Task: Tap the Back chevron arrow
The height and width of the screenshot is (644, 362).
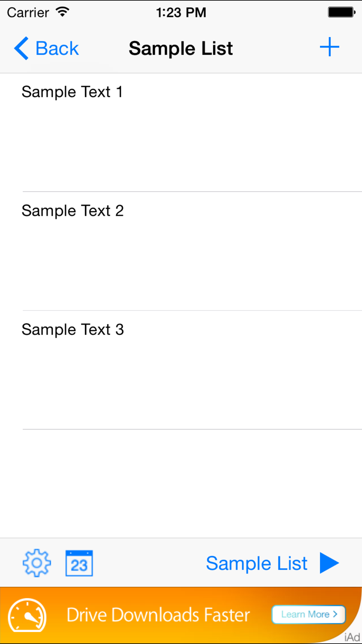Action: pyautogui.click(x=21, y=48)
